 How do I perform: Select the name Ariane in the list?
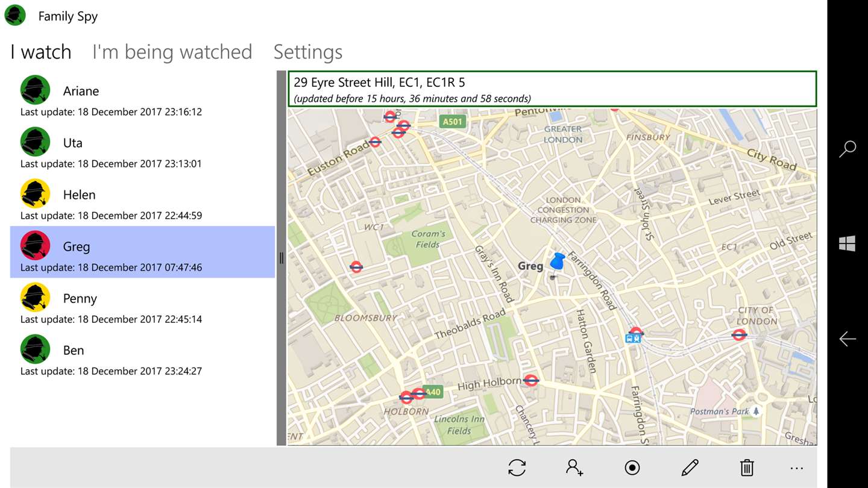[81, 91]
